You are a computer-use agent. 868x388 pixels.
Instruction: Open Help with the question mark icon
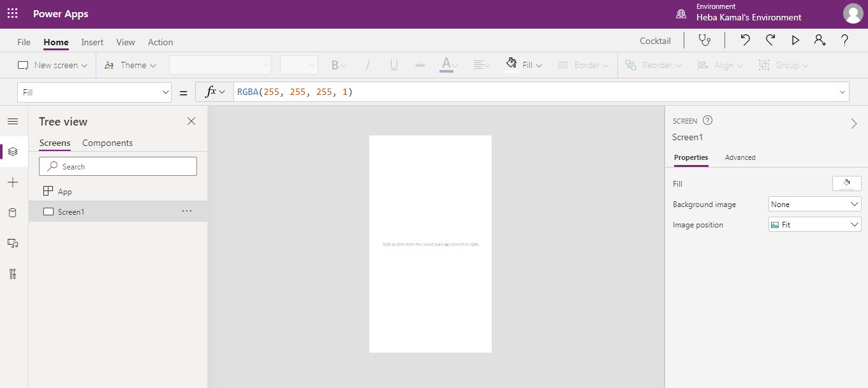tap(844, 40)
